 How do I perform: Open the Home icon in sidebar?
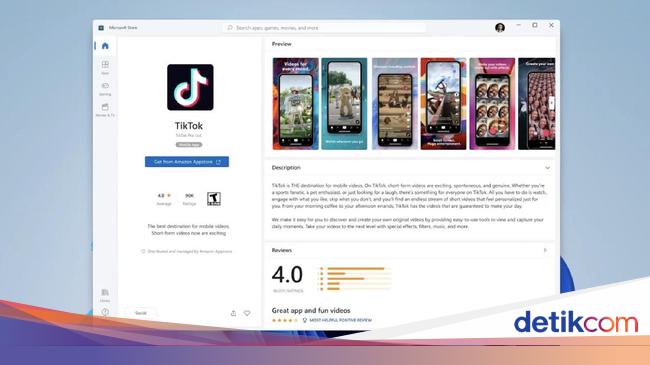pyautogui.click(x=105, y=46)
